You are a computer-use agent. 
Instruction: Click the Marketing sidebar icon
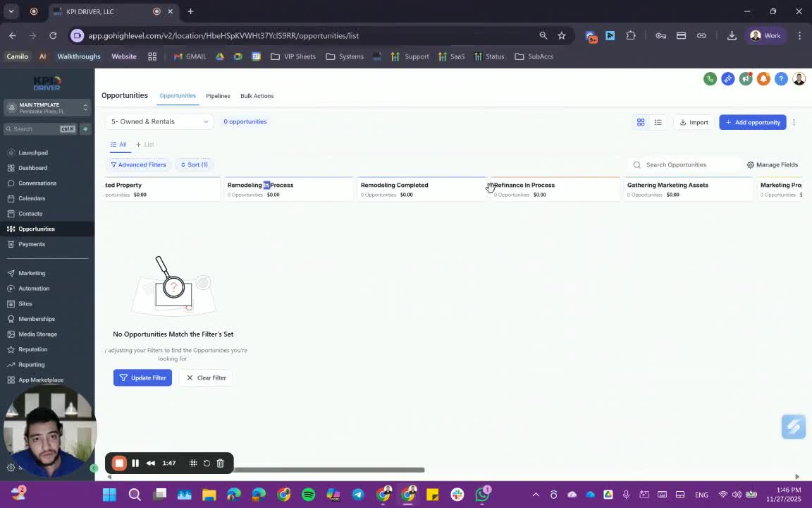11,273
